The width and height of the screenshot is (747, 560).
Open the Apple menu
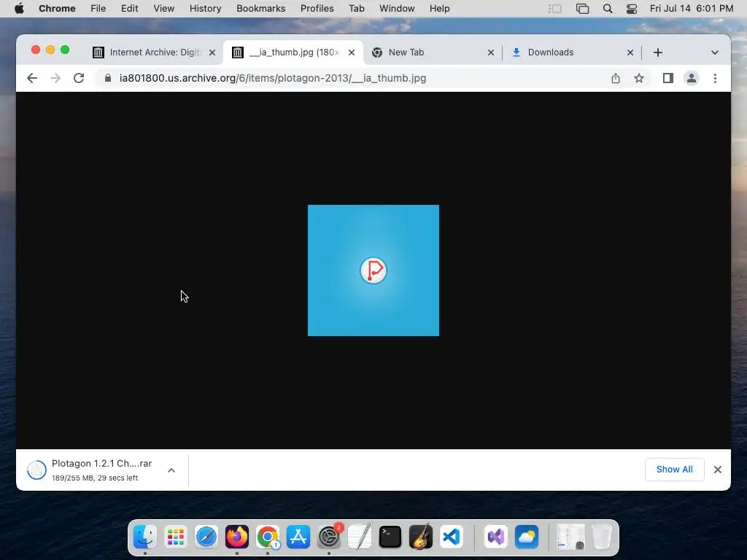pos(19,9)
